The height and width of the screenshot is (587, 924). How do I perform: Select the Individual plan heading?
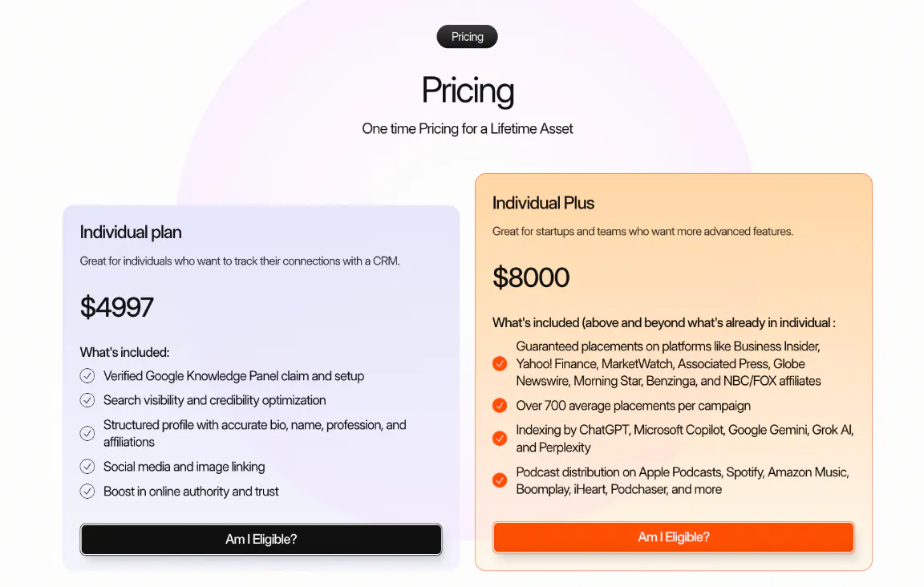[131, 233]
